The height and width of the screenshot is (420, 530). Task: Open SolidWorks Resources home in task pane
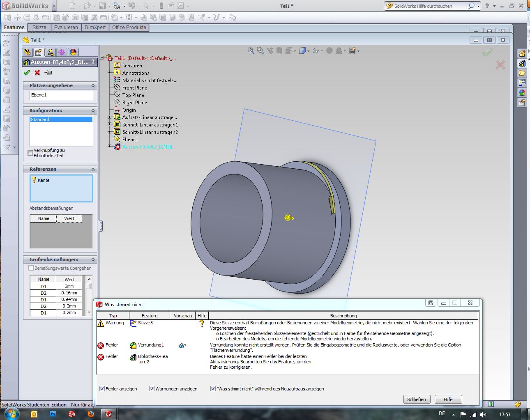click(522, 54)
